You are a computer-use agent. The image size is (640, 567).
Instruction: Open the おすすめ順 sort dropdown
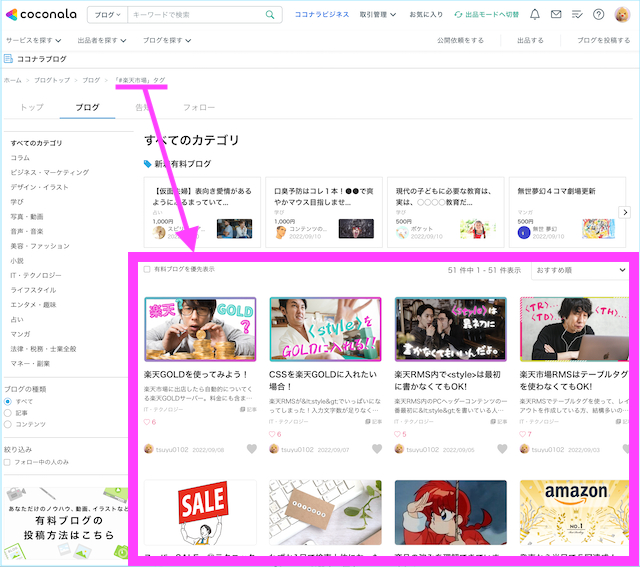[x=580, y=270]
